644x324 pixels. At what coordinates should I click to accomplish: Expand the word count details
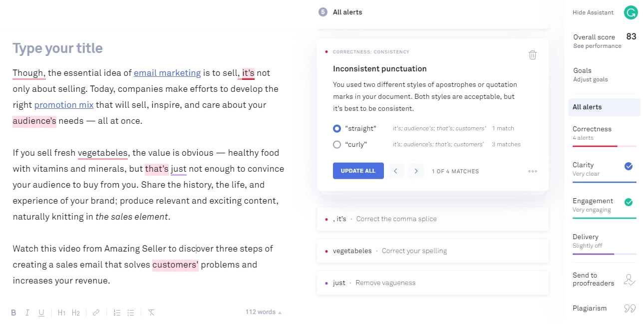point(263,312)
